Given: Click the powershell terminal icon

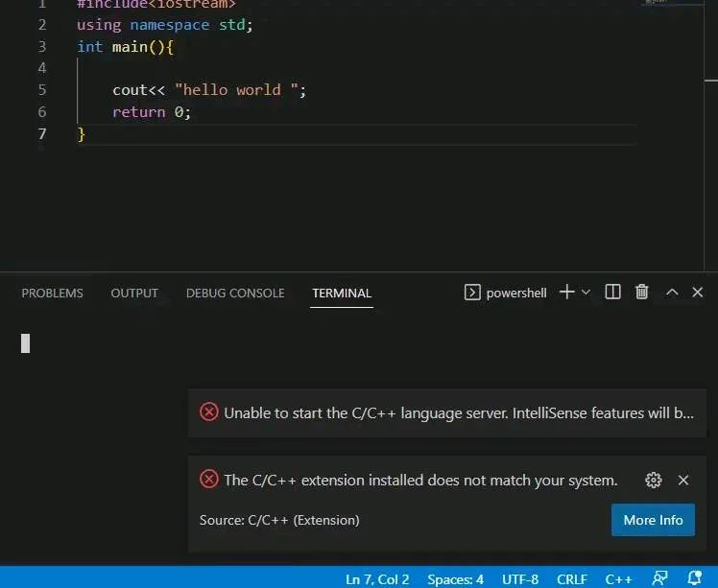Looking at the screenshot, I should (472, 293).
